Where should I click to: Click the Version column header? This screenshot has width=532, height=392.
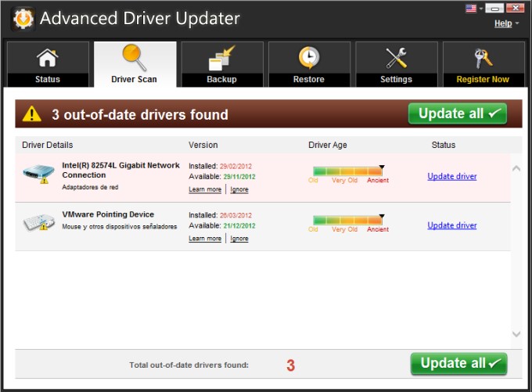click(x=203, y=145)
